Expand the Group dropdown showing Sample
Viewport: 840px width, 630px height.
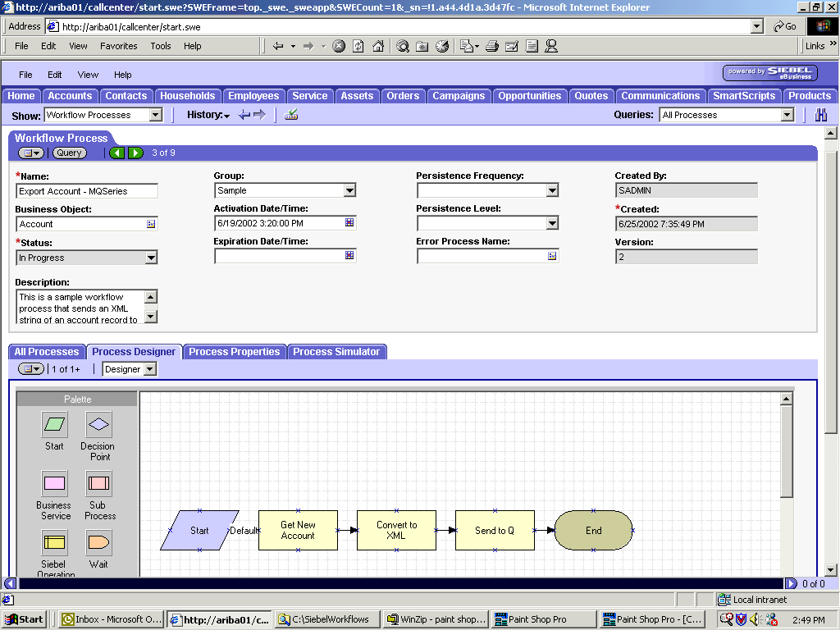351,190
